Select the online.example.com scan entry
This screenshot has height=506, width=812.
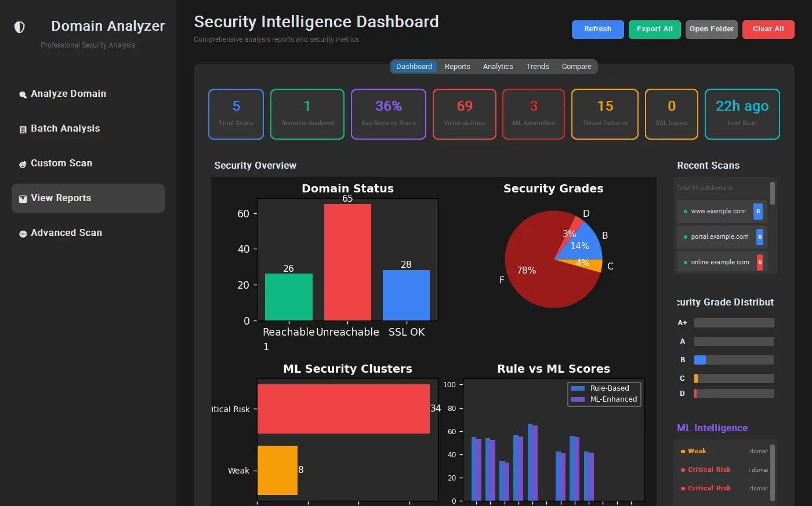tap(722, 263)
